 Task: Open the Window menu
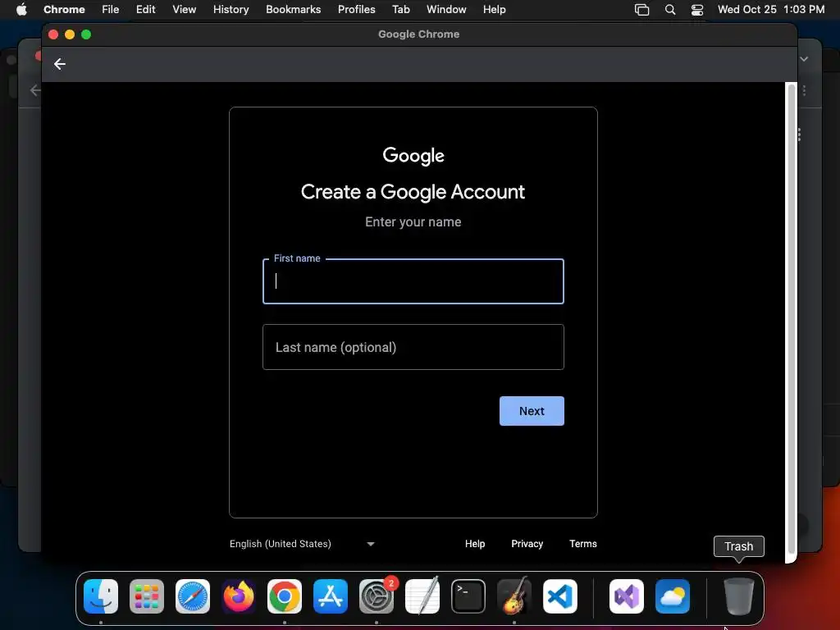click(x=446, y=9)
